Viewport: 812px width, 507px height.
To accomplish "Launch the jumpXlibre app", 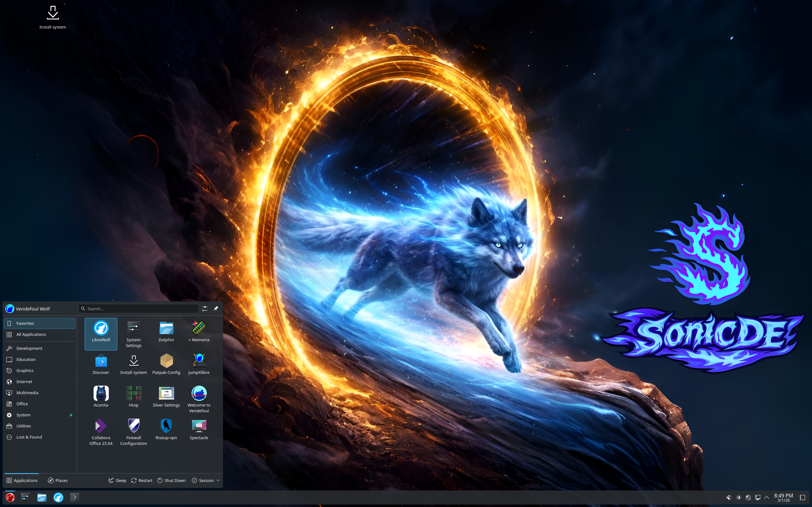I will click(x=199, y=364).
